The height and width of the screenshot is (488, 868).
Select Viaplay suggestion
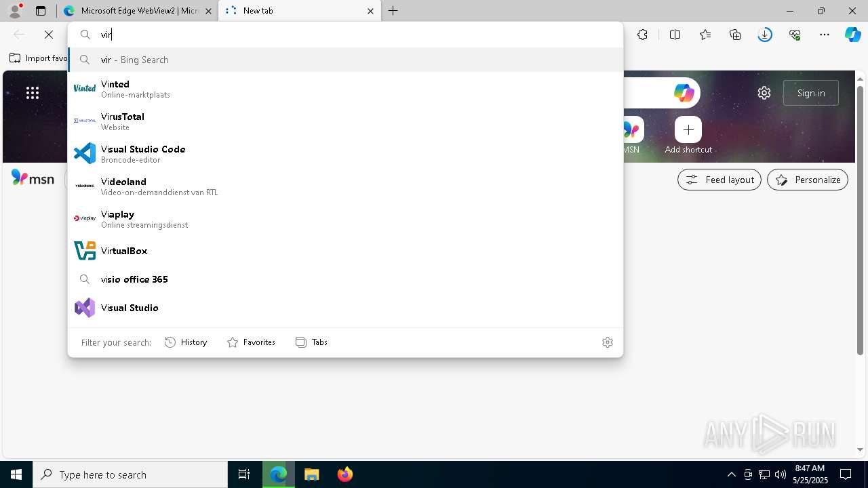coord(346,218)
